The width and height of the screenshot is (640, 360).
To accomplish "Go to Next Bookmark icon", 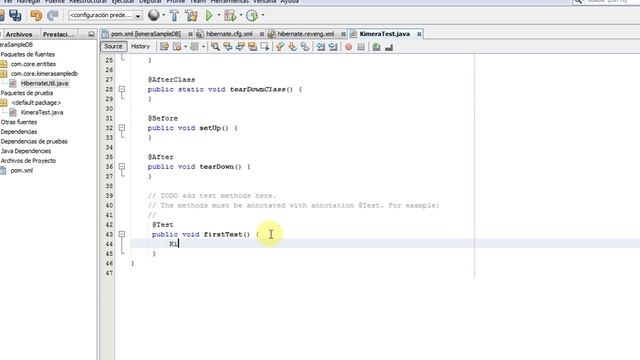I will coord(293,47).
